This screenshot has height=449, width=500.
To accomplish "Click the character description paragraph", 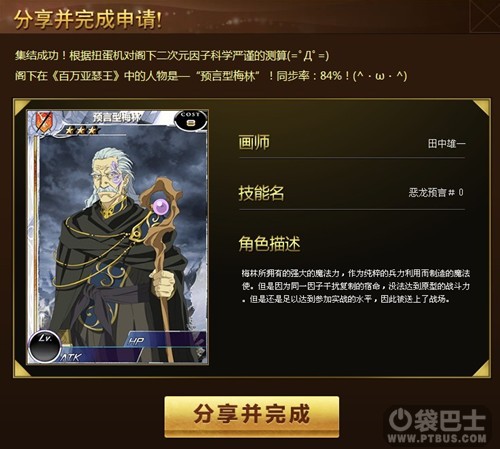I will coord(355,286).
